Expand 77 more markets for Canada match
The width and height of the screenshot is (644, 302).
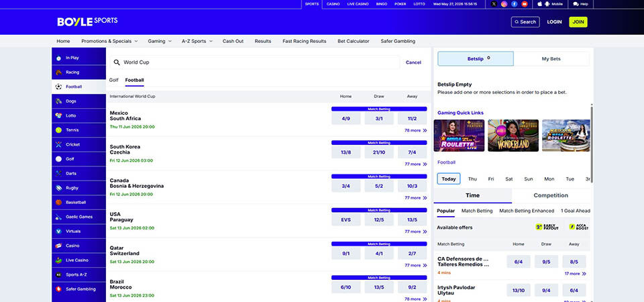coord(416,197)
